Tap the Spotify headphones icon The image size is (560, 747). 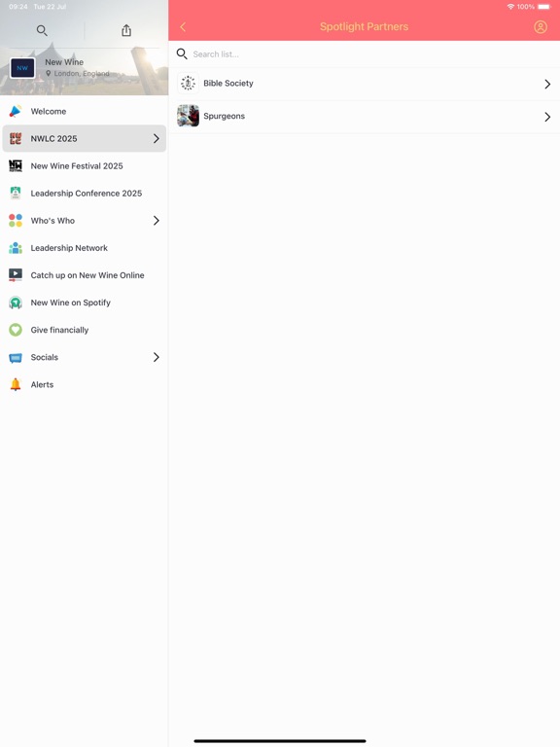pos(16,302)
